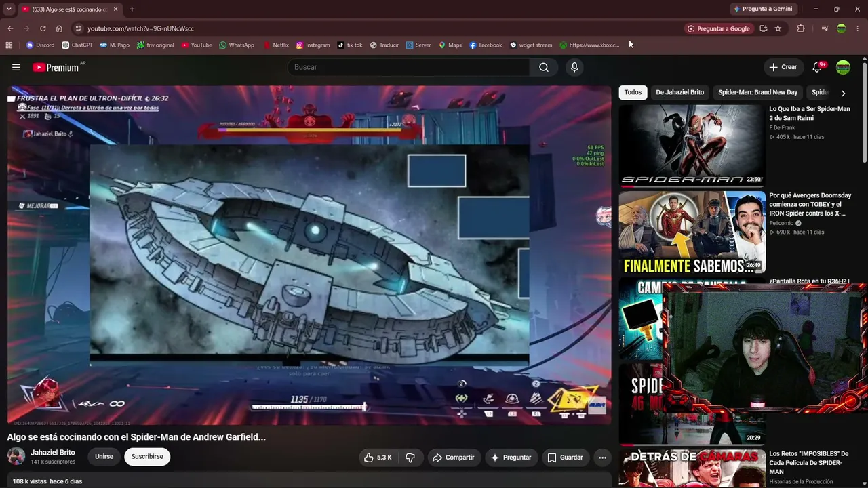Screen dimensions: 868x488
Task: Select the De Jahaziel Brito chip
Action: pyautogui.click(x=679, y=92)
